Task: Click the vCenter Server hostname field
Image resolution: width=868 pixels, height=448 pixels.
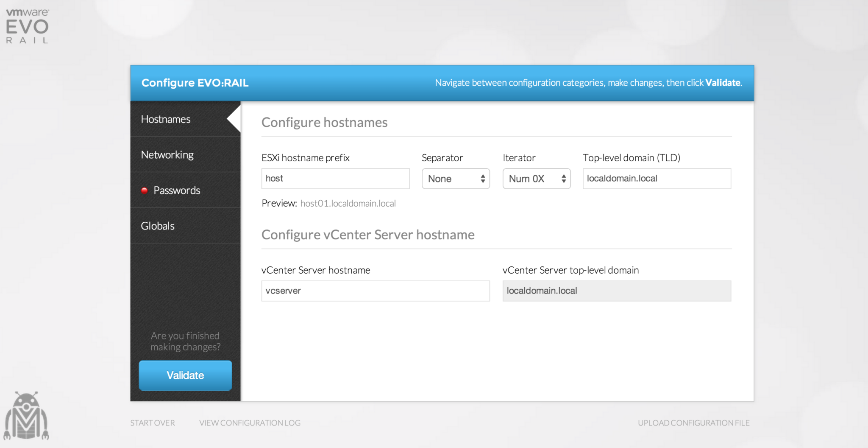Action: 376,291
